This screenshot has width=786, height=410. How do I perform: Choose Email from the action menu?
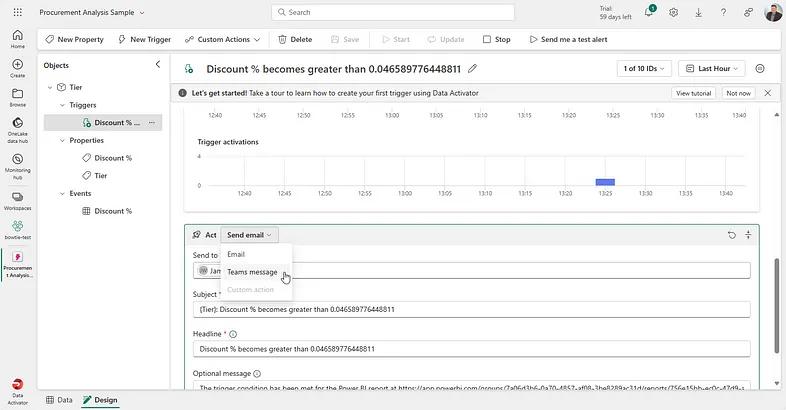[256, 254]
